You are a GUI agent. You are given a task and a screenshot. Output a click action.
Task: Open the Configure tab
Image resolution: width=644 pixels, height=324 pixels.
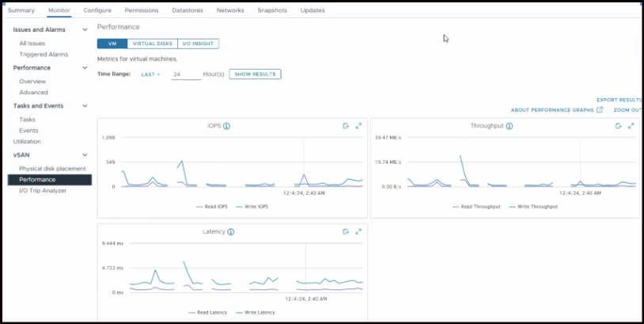(97, 10)
